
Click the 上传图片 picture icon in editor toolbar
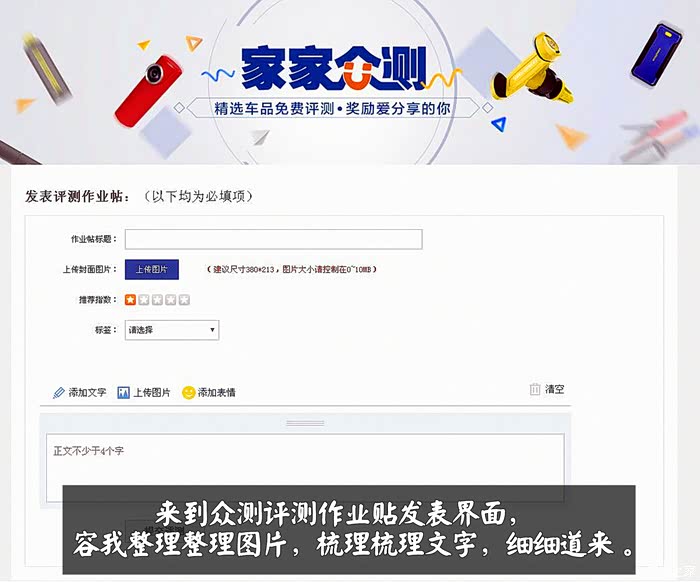point(123,393)
